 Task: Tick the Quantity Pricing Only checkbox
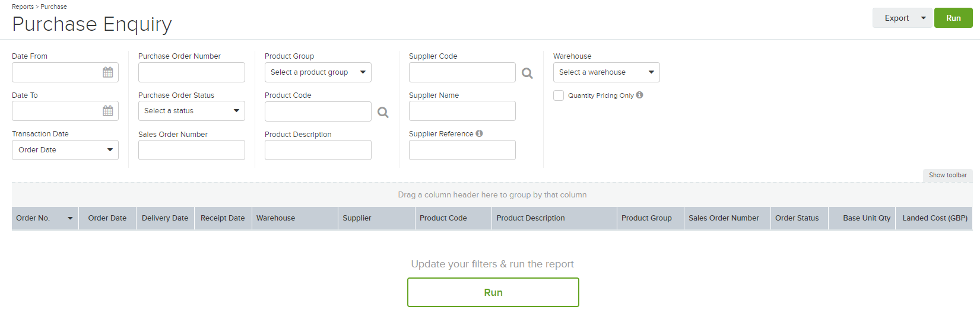tap(559, 95)
